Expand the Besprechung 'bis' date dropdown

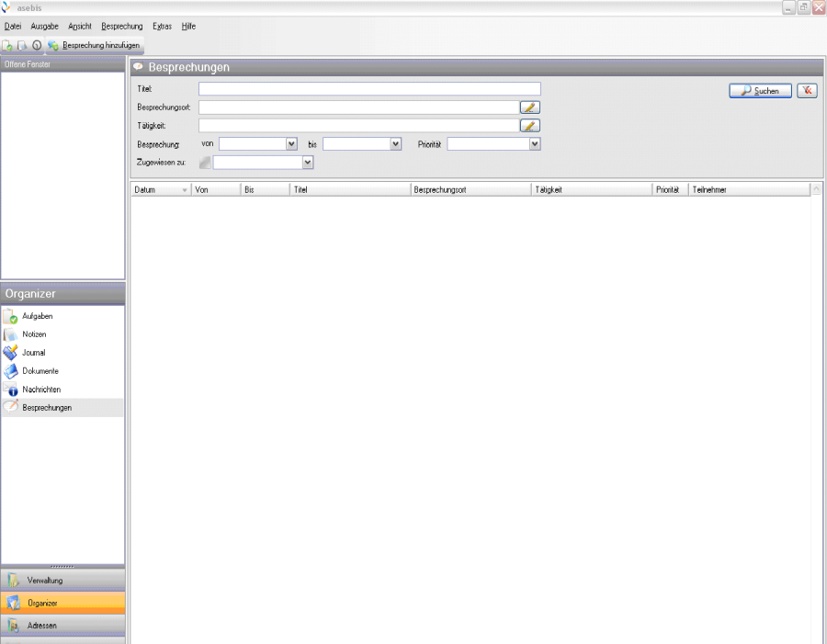tap(395, 144)
